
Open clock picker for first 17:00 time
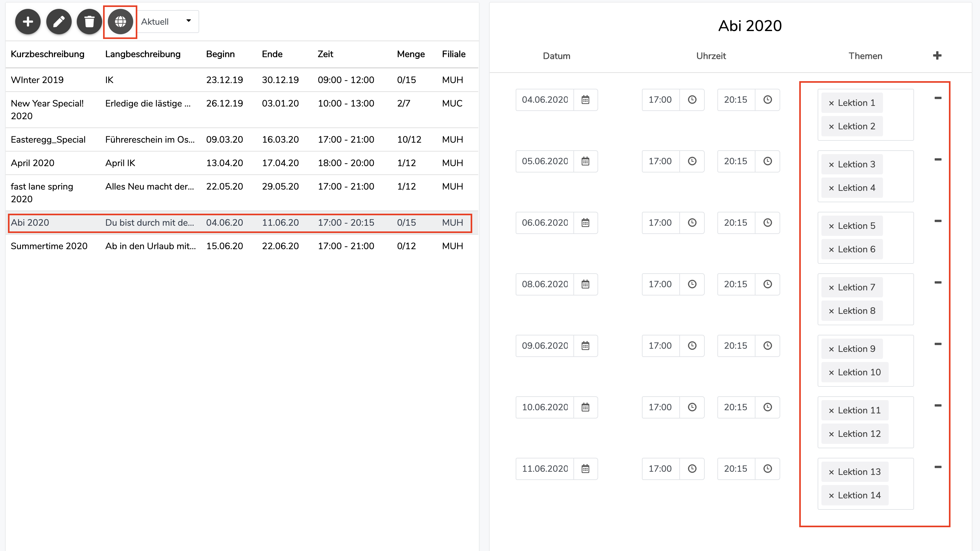(692, 100)
